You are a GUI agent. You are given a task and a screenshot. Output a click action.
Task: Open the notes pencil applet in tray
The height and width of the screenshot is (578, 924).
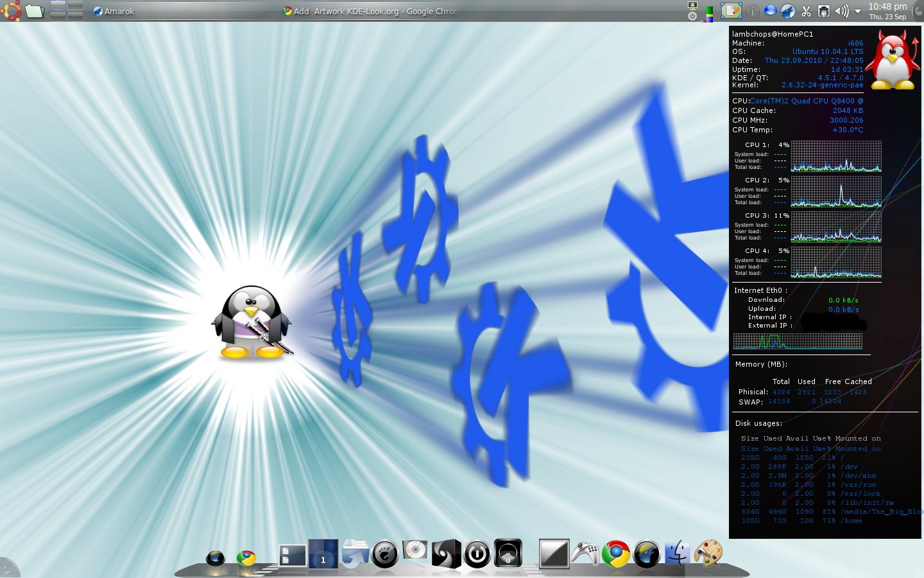point(731,11)
